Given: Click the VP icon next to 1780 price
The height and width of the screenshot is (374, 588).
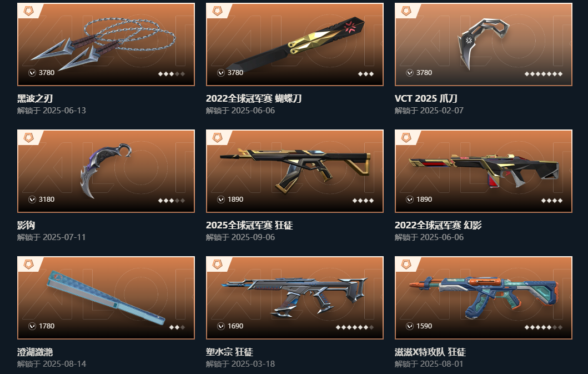Looking at the screenshot, I should tap(32, 326).
